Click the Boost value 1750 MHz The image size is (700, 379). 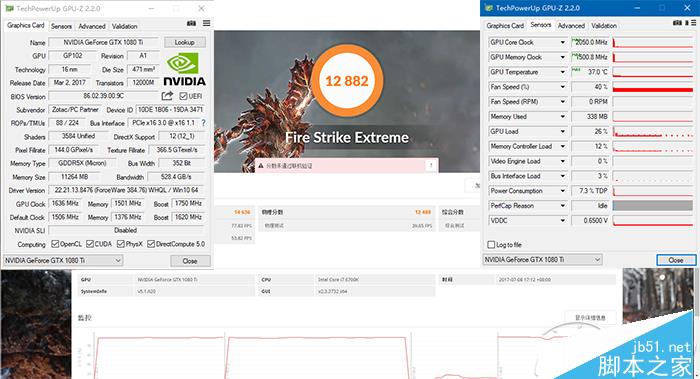[188, 203]
